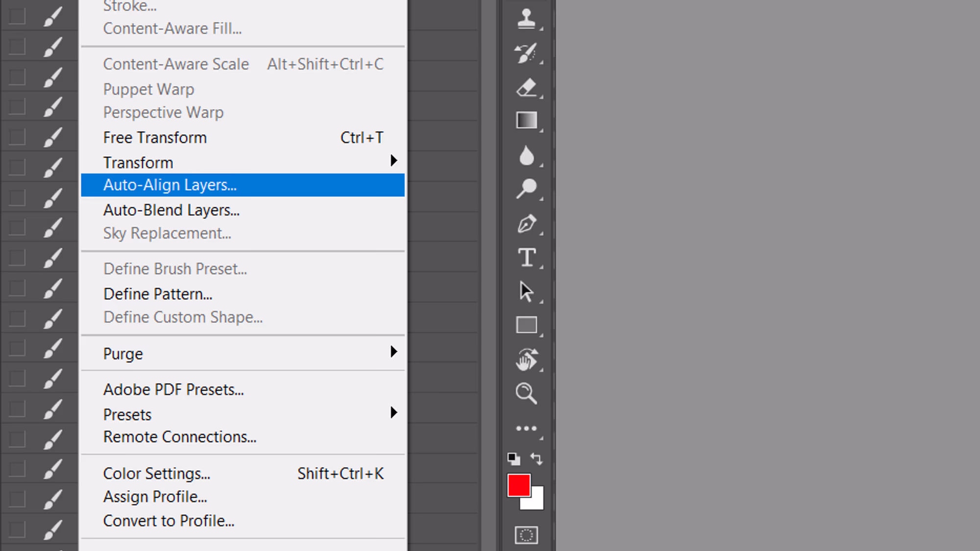Select the Path Selection tool
Image resolution: width=980 pixels, height=551 pixels.
pos(526,292)
